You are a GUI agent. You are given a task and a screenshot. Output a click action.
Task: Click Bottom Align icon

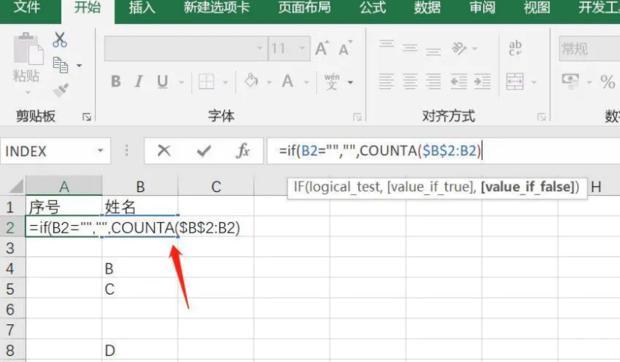point(433,51)
